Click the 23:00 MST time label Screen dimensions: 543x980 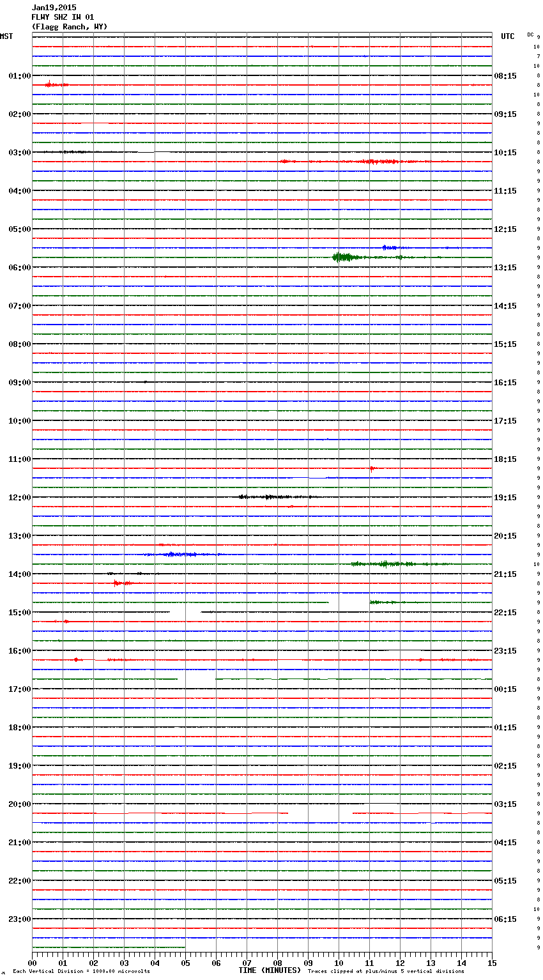(19, 919)
